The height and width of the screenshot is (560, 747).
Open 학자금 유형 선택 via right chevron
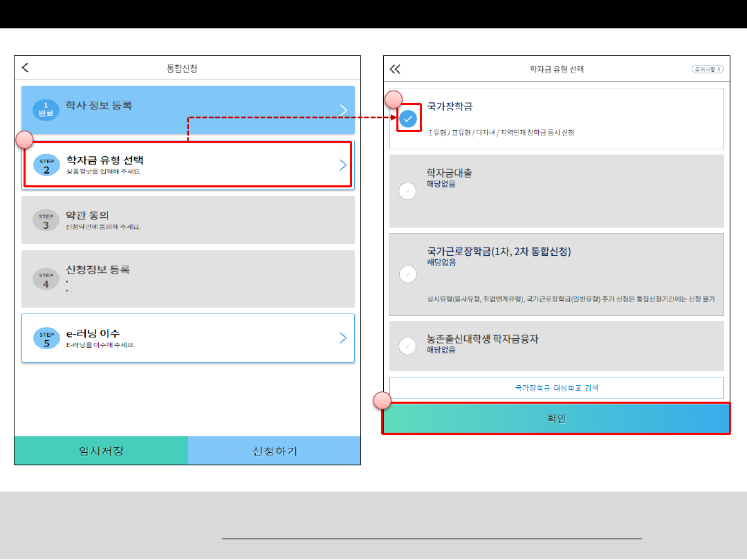pos(343,165)
